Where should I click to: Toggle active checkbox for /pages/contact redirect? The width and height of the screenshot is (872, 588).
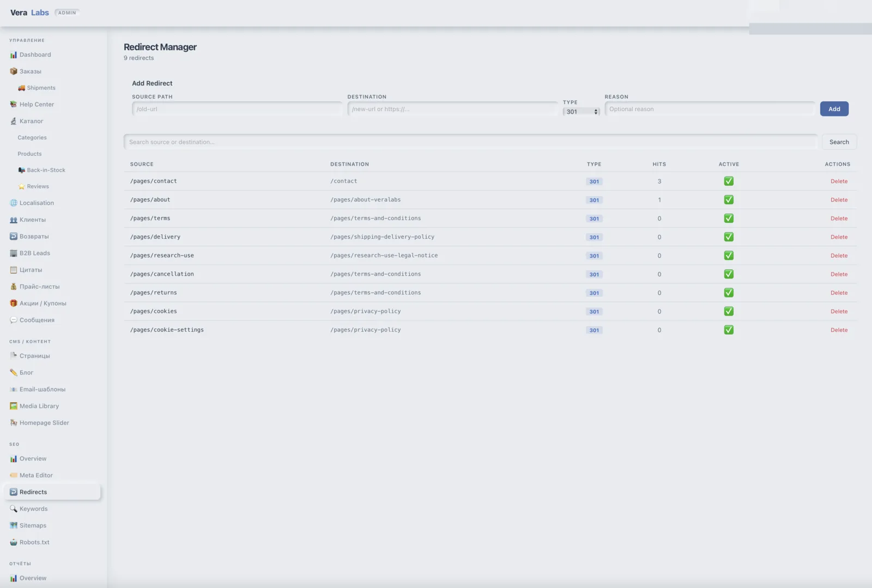(x=729, y=181)
